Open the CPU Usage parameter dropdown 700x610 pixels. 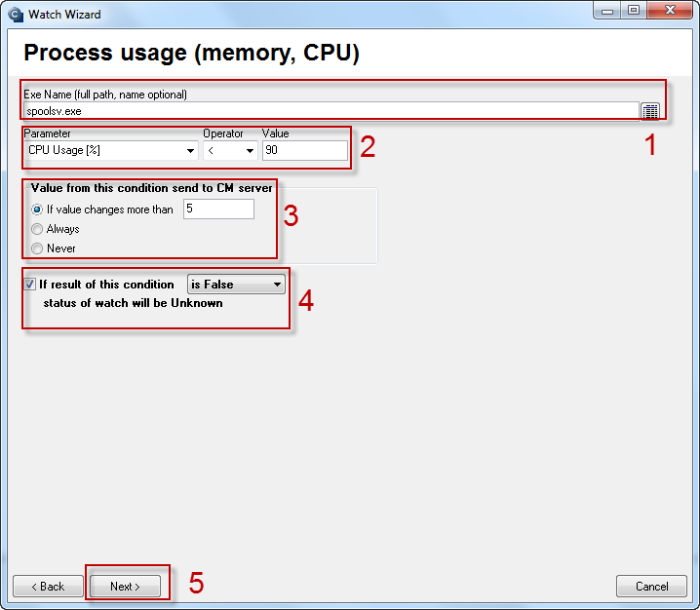[111, 150]
